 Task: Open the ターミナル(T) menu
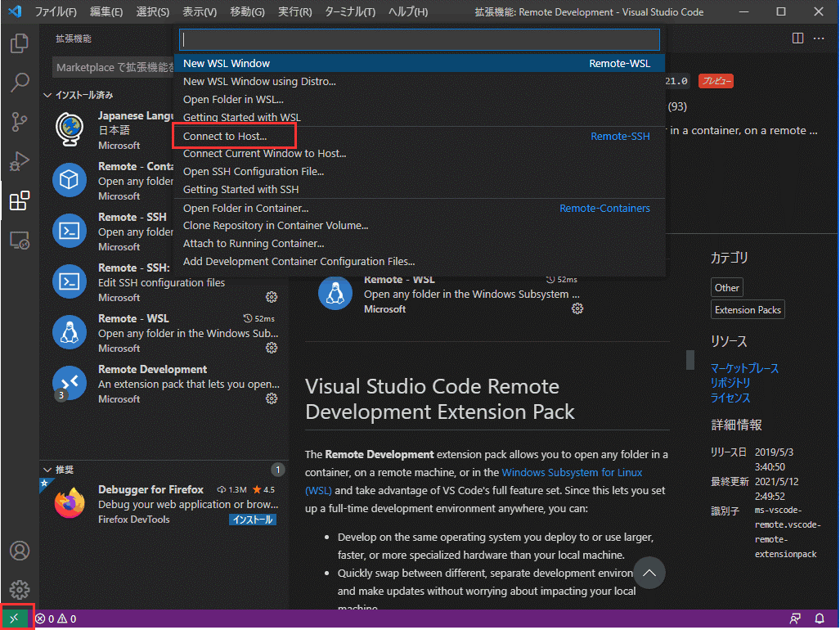350,11
